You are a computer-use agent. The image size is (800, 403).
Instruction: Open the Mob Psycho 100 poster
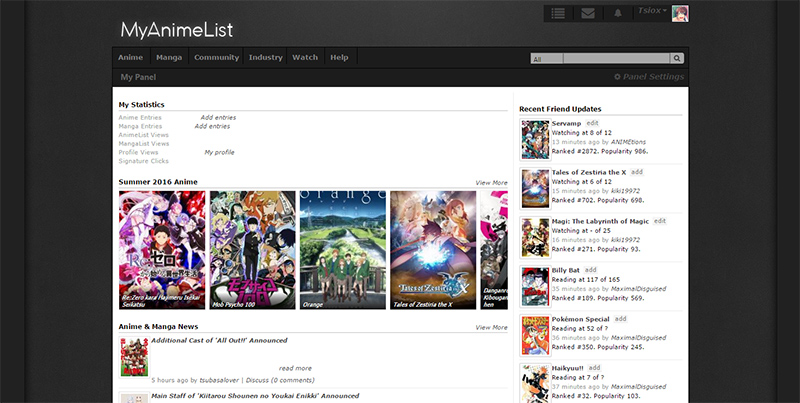[253, 250]
